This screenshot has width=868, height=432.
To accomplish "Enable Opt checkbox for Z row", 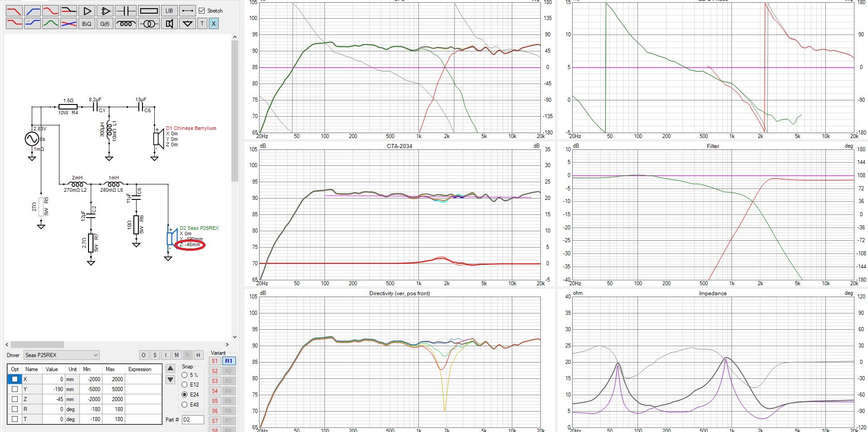I will tap(15, 399).
